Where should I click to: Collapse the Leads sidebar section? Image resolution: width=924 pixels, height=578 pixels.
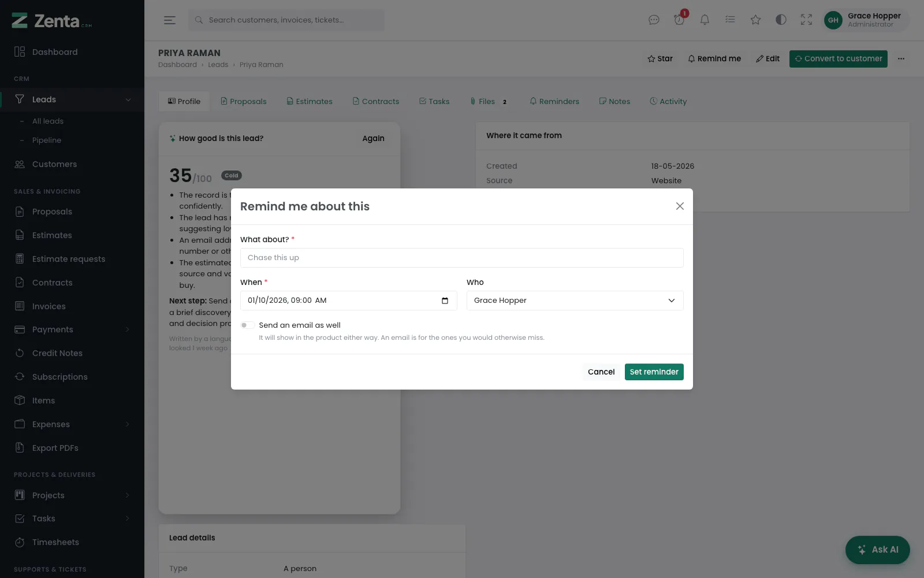click(128, 99)
